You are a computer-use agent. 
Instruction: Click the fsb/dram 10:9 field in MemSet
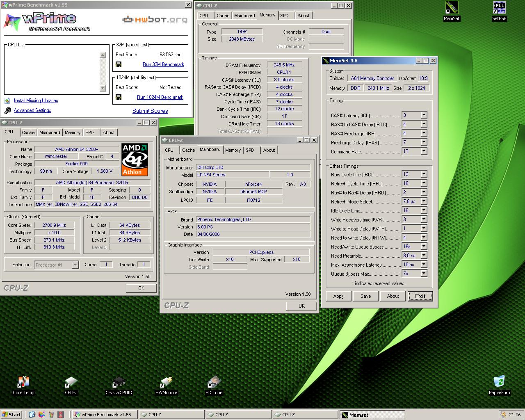(x=423, y=78)
